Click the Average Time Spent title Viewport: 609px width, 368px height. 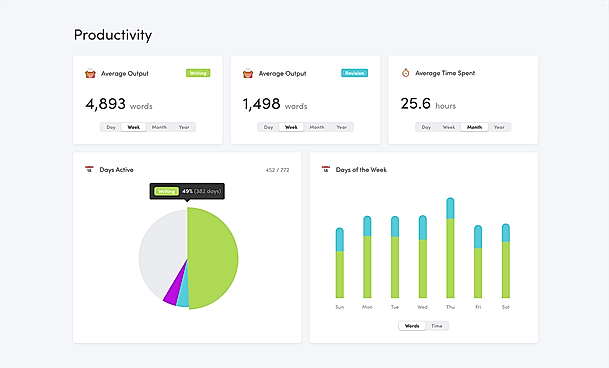pyautogui.click(x=445, y=73)
